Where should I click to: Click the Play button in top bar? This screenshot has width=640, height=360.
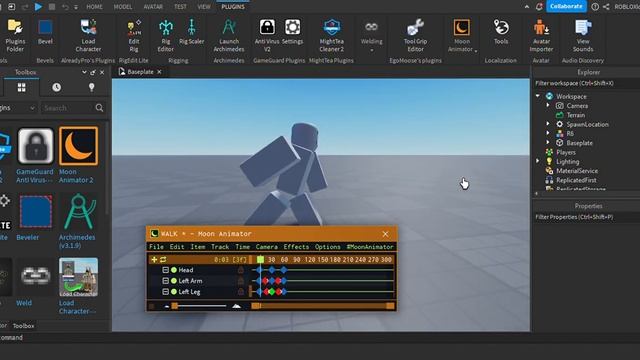point(38,7)
